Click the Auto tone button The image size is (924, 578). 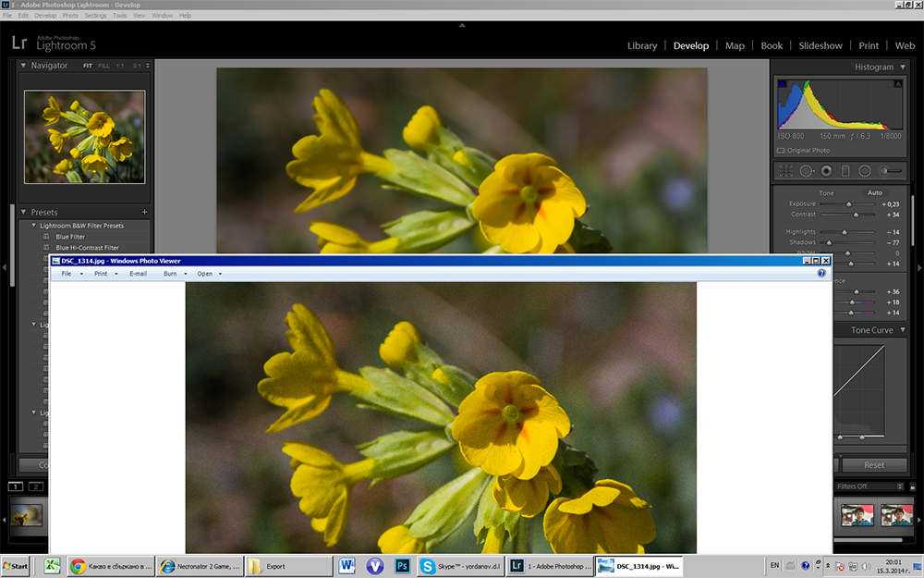(x=874, y=192)
